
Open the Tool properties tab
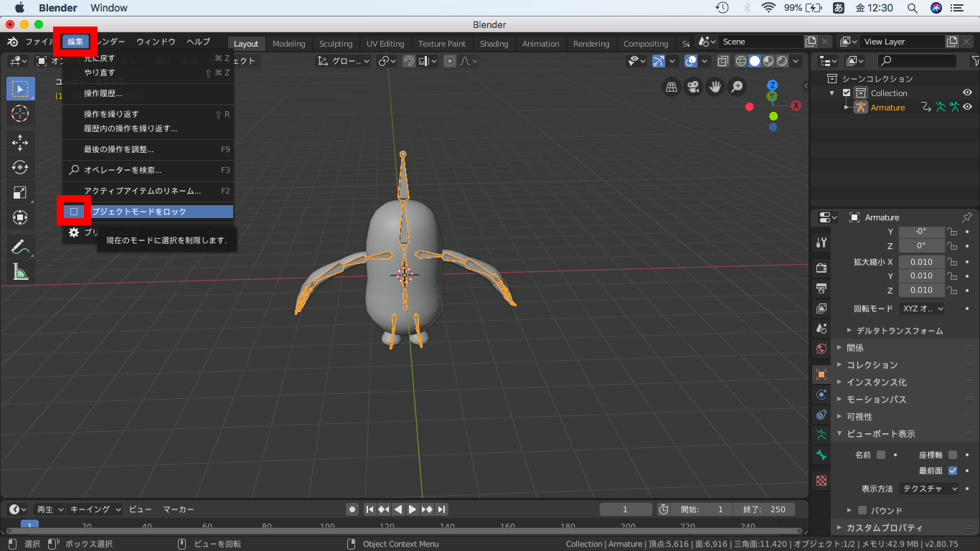(x=821, y=242)
